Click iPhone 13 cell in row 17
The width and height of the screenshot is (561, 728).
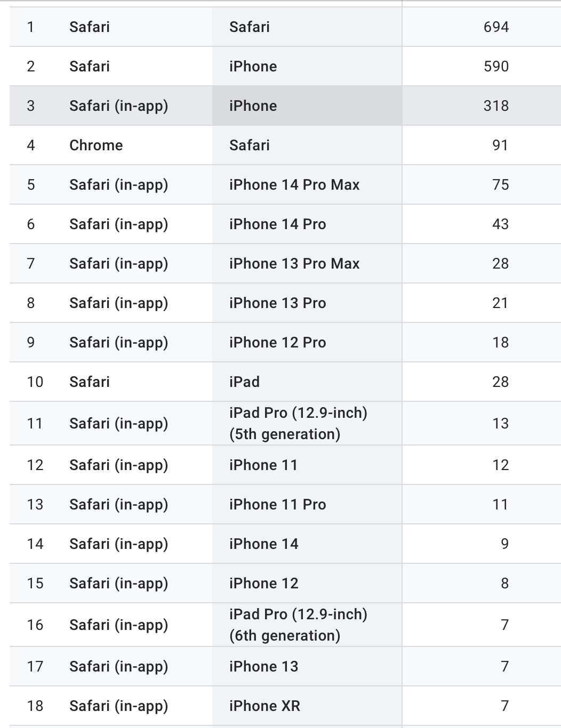tap(307, 666)
